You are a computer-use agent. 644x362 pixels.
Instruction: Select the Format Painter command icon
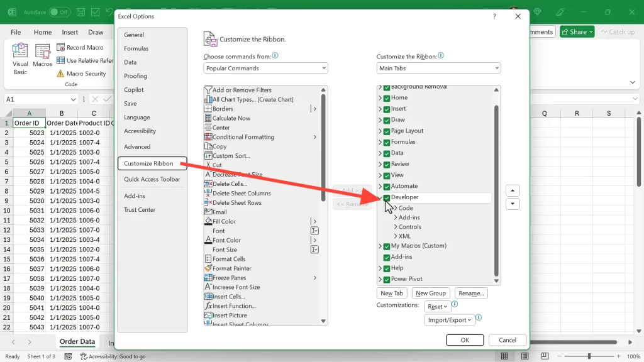tap(208, 268)
